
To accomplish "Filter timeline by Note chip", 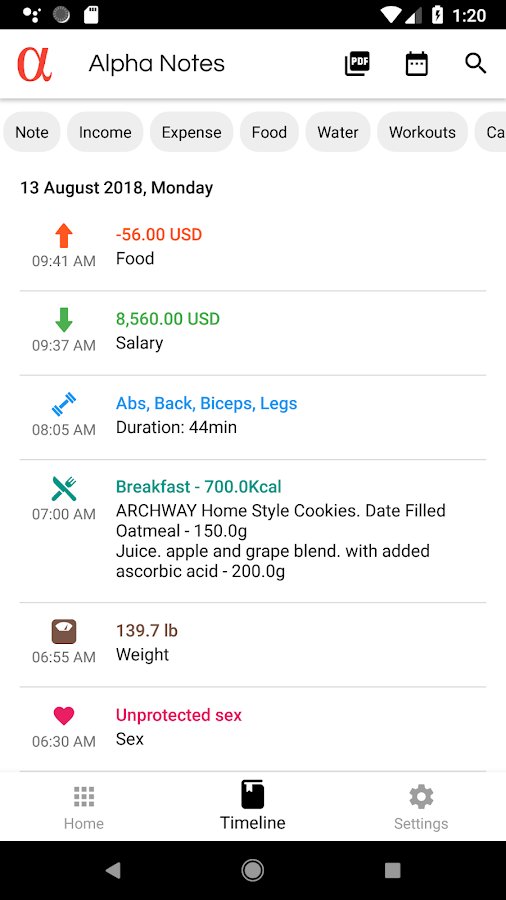I will (32, 132).
